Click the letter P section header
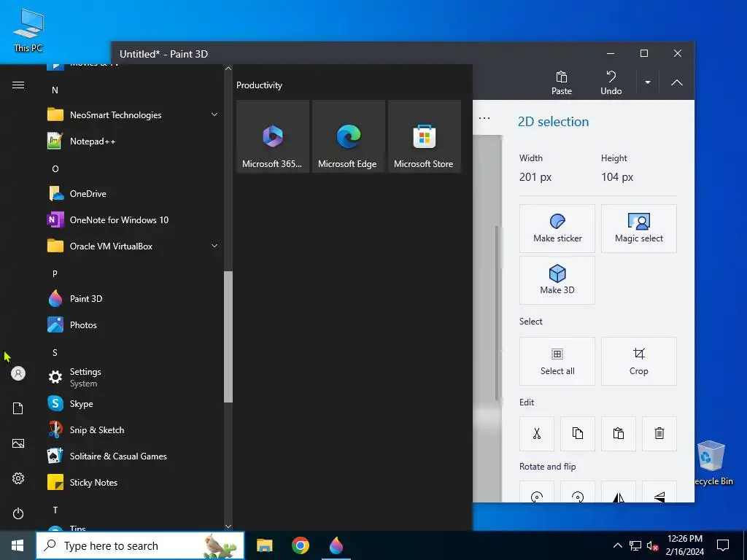747x560 pixels. (x=55, y=273)
